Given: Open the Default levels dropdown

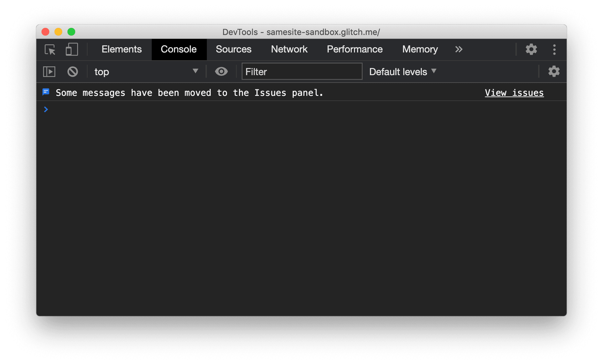Looking at the screenshot, I should 402,72.
